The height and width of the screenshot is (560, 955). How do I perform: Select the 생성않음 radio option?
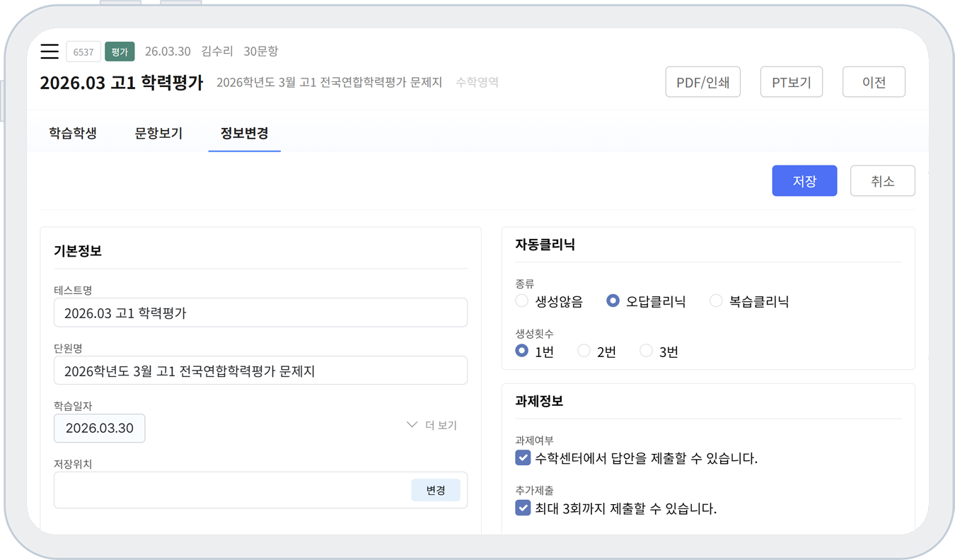pos(522,301)
